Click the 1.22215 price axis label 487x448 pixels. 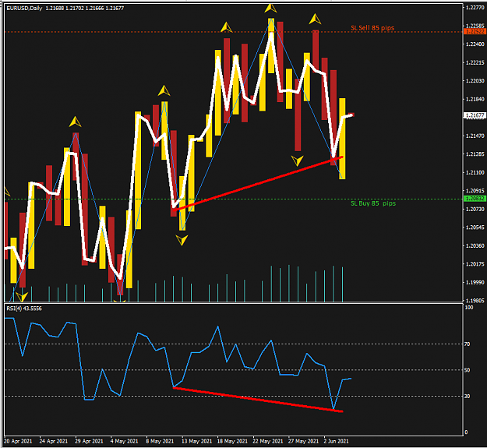(475, 62)
